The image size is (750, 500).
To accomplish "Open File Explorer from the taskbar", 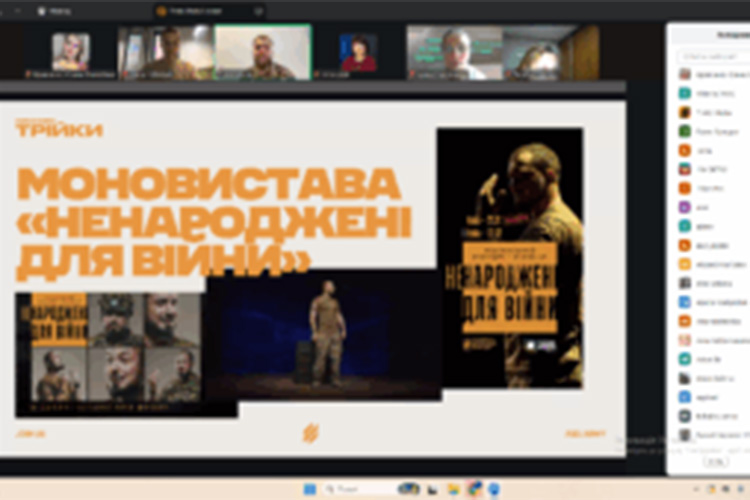I will click(x=453, y=489).
